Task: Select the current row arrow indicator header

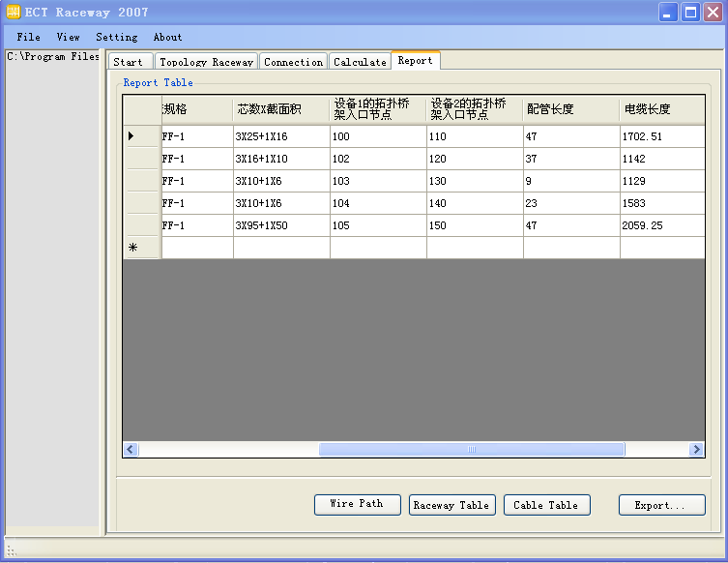Action: point(142,136)
